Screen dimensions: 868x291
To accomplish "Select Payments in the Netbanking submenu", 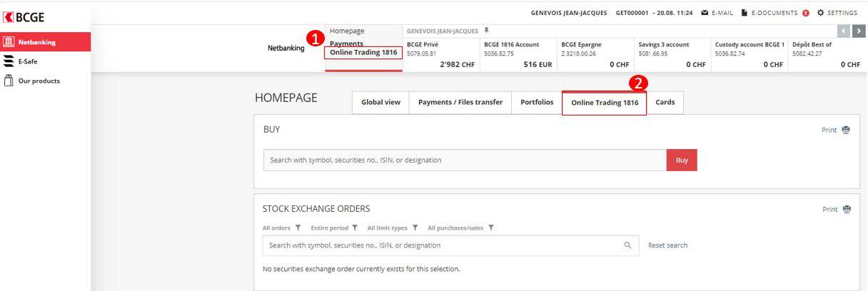I will coord(346,44).
